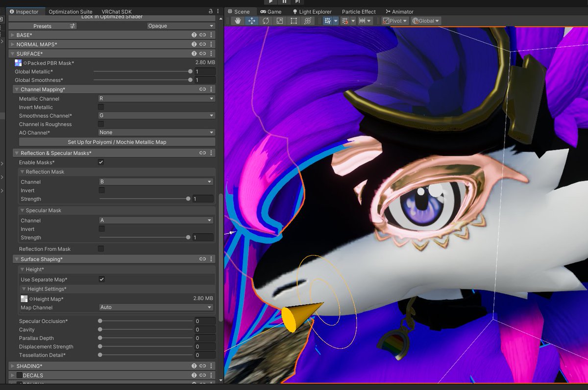Open the Global handle rotation dropdown

click(x=426, y=21)
